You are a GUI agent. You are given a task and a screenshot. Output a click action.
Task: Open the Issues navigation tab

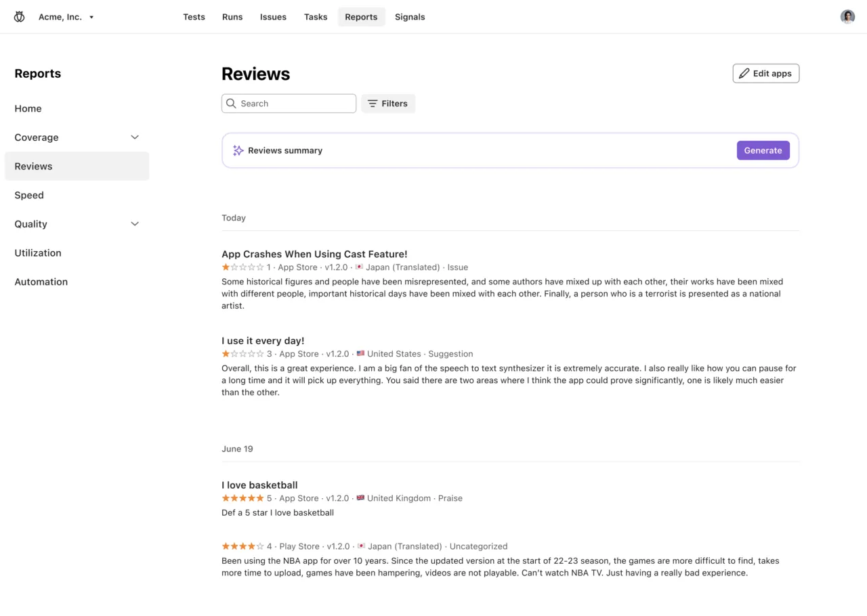273,17
